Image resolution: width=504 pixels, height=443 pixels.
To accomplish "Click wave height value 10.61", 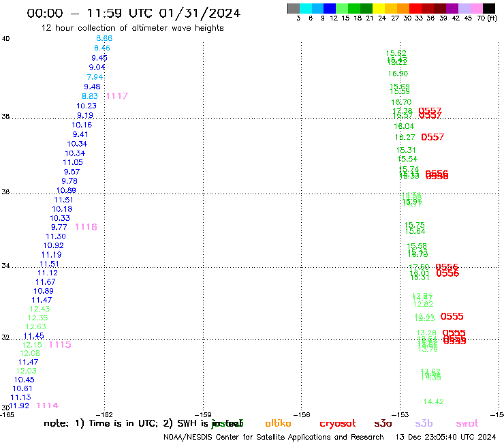I will pyautogui.click(x=22, y=388).
